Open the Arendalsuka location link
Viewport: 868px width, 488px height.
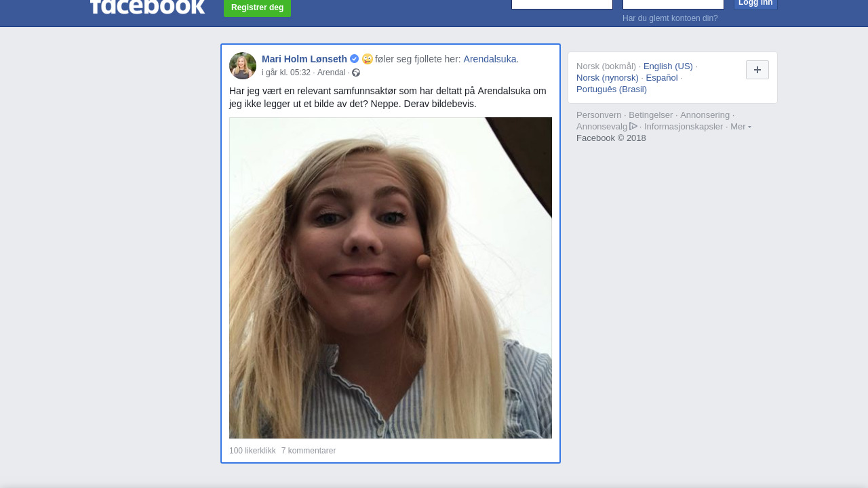click(x=490, y=59)
